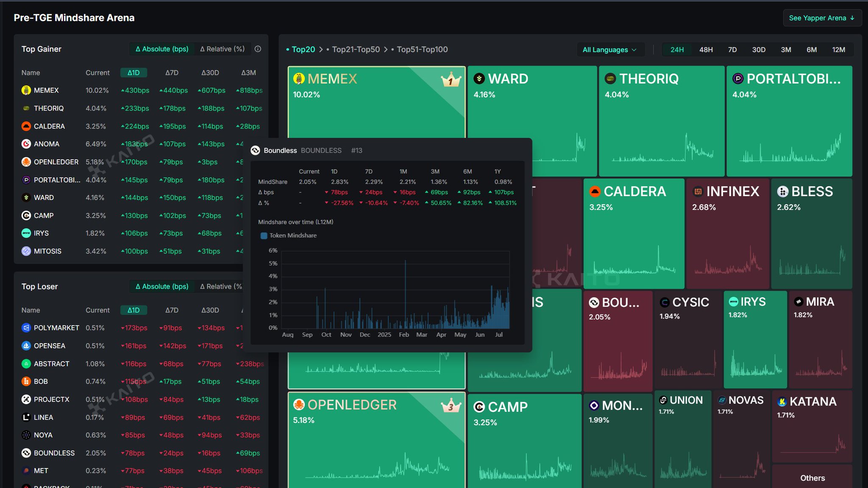Click the Boundless logo in the tooltip header
The width and height of the screenshot is (868, 488).
coord(255,150)
